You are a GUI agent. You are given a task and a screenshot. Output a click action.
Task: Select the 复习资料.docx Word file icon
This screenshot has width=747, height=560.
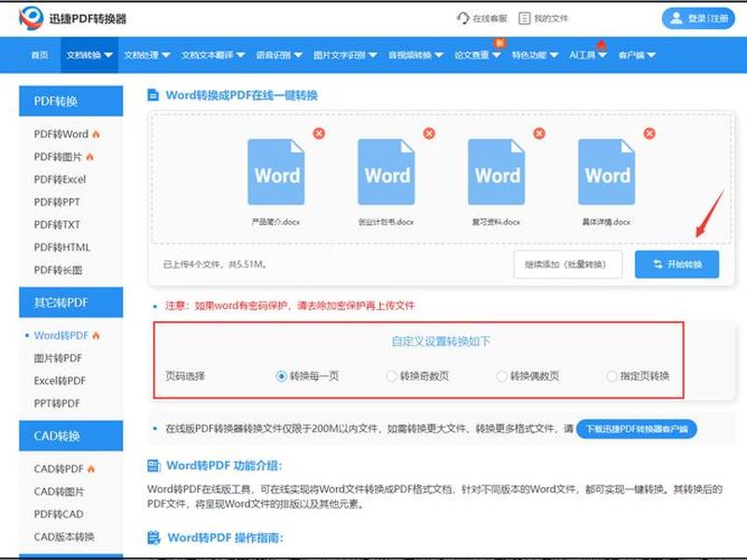tap(497, 172)
